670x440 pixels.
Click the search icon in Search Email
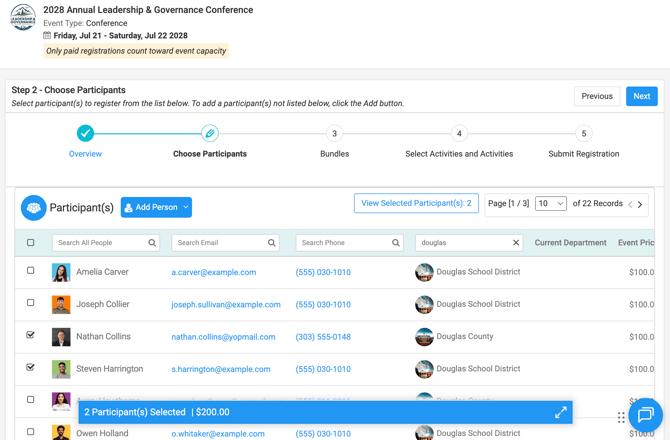[x=272, y=243]
